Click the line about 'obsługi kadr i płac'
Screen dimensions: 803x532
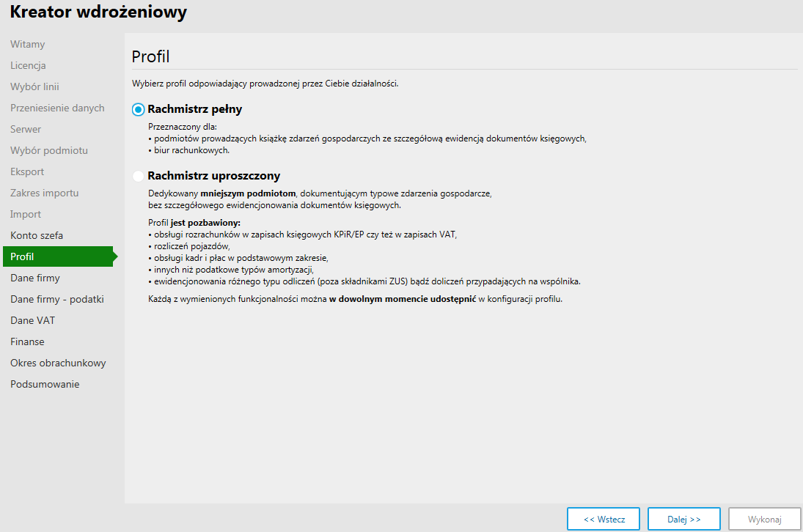(241, 258)
